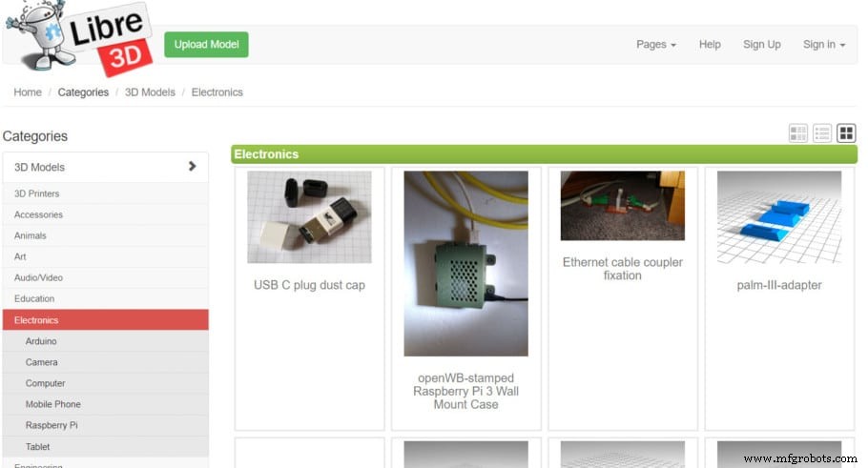Open Categories breadcrumb link
The width and height of the screenshot is (868, 468).
pos(83,92)
